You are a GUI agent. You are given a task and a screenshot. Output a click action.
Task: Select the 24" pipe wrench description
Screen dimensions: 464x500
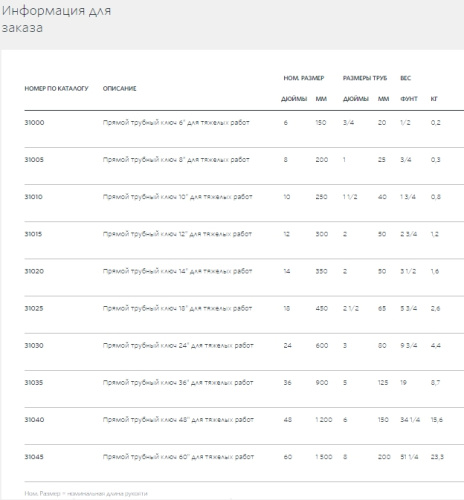point(178,345)
